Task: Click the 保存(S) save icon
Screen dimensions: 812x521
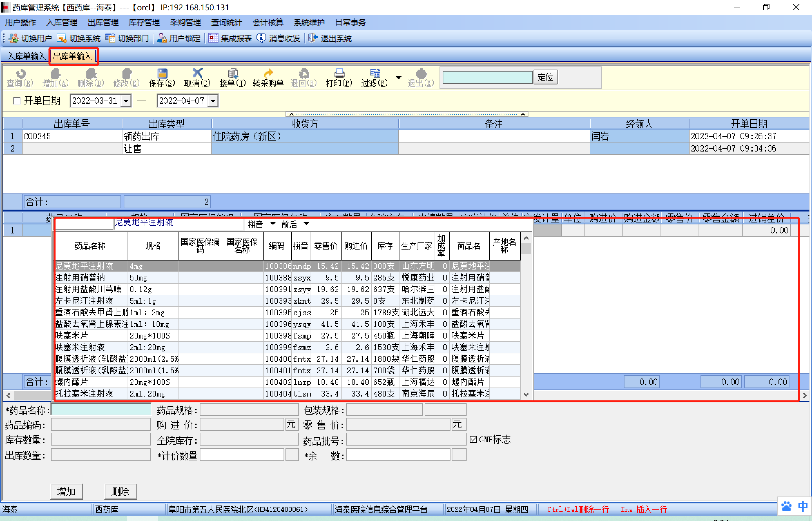Action: (x=162, y=74)
